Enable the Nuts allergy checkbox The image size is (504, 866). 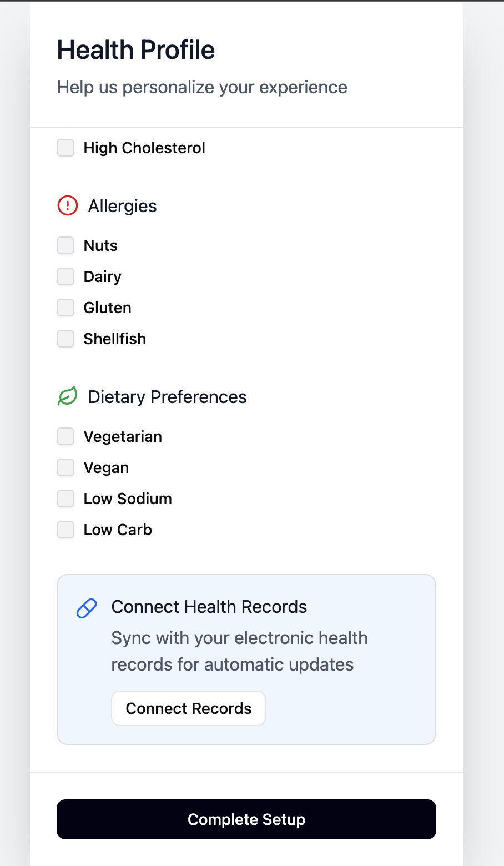click(x=65, y=246)
